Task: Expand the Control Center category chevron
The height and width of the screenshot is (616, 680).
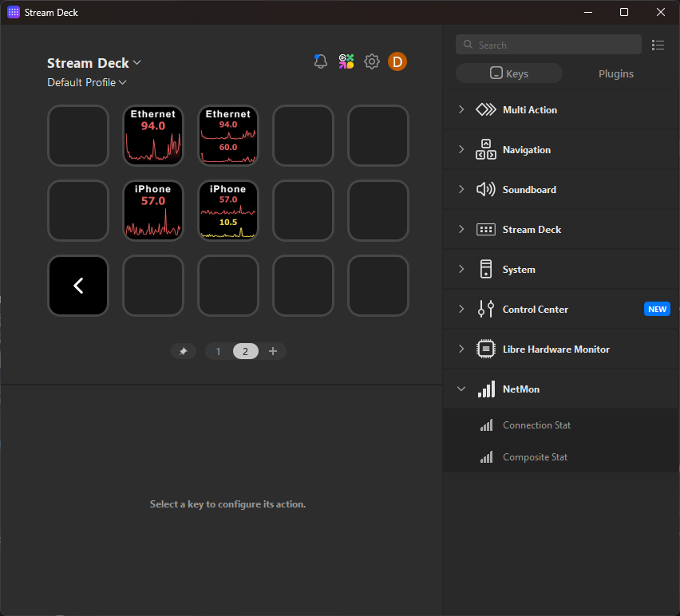Action: (461, 309)
